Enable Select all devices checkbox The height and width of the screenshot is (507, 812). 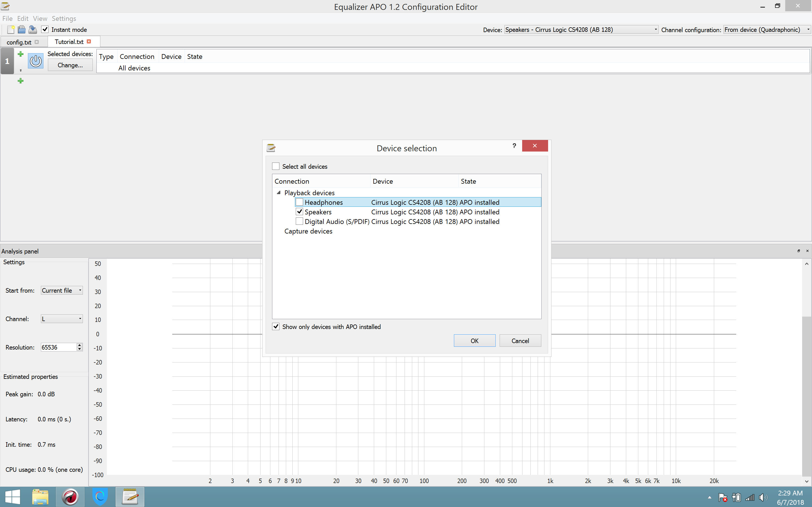pos(276,166)
